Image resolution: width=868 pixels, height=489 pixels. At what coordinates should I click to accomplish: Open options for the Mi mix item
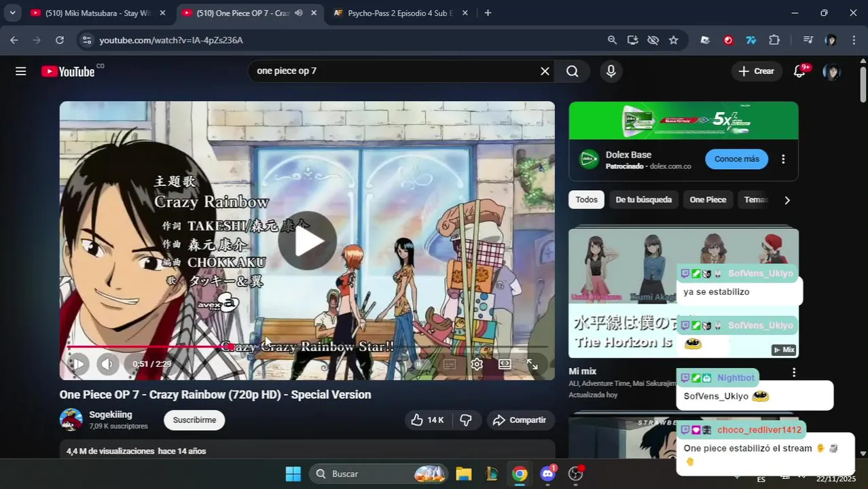tap(794, 372)
